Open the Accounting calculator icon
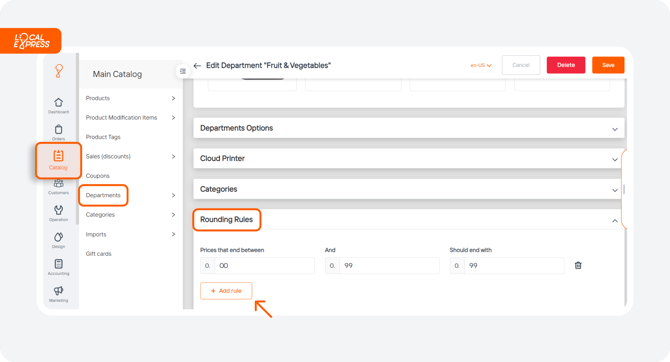Viewport: 670px width, 362px height. pyautogui.click(x=59, y=264)
